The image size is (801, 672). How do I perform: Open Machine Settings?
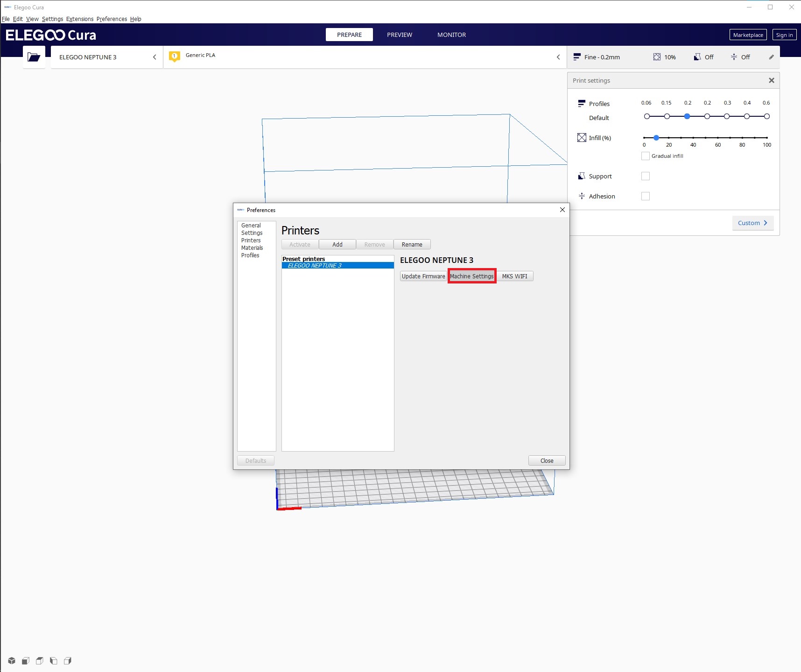coord(472,276)
